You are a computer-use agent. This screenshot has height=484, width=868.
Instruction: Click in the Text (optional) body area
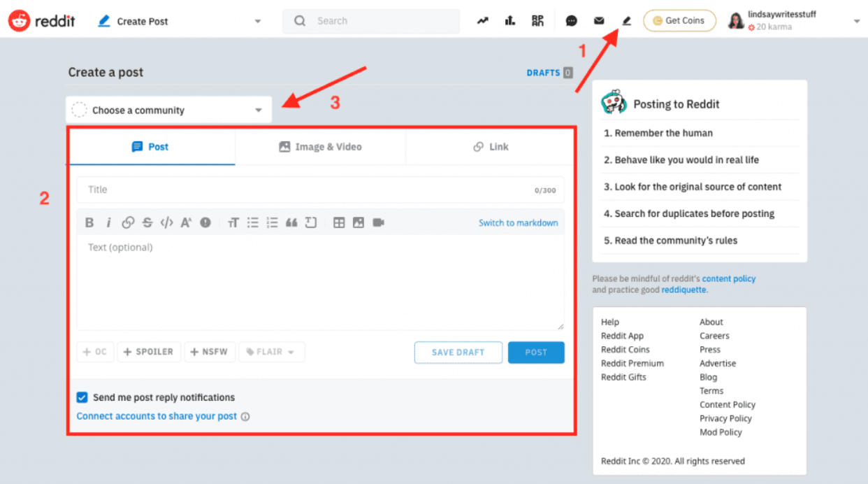(320, 283)
